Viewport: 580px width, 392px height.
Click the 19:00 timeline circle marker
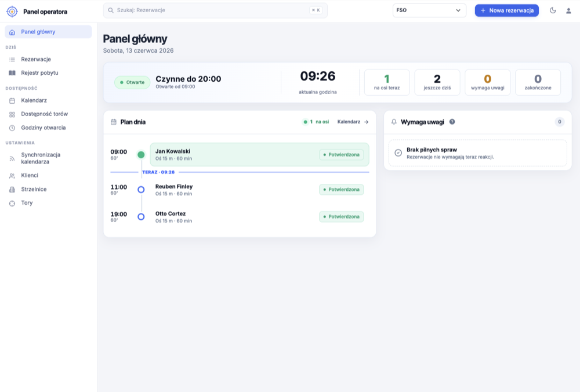click(141, 217)
